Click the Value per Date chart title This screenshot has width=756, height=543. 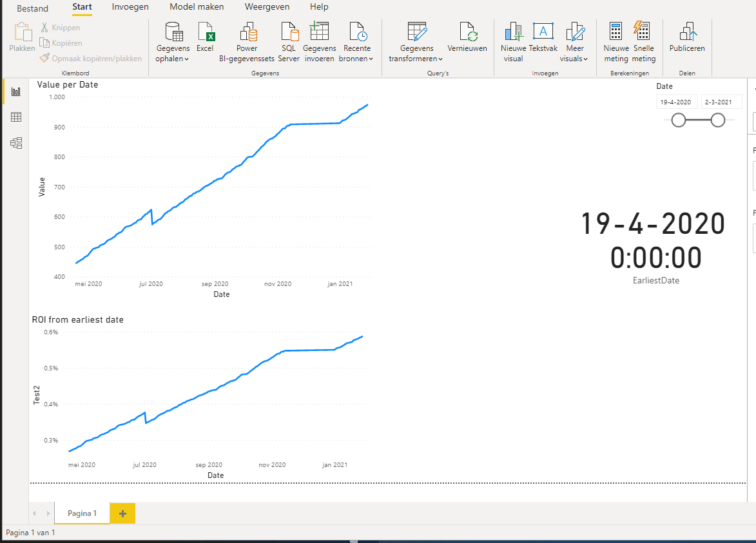coord(68,85)
